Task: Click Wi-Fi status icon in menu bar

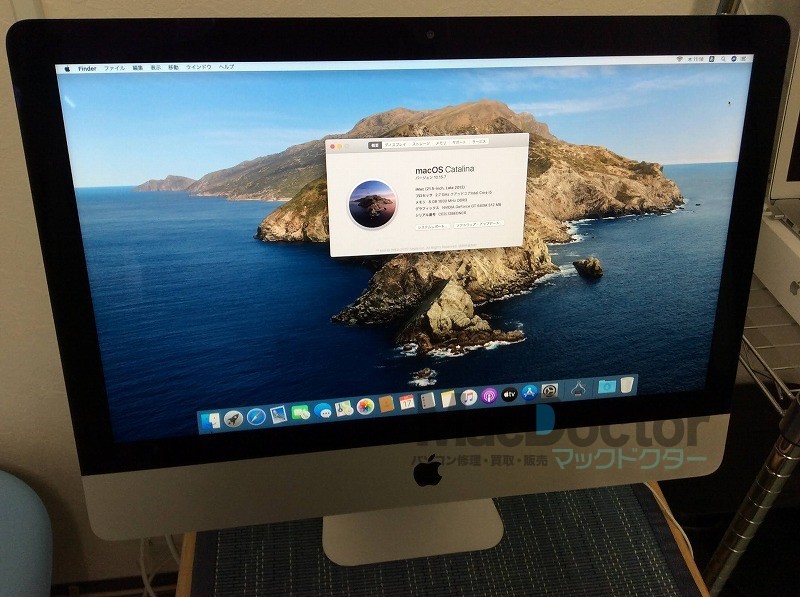Action: pos(680,59)
